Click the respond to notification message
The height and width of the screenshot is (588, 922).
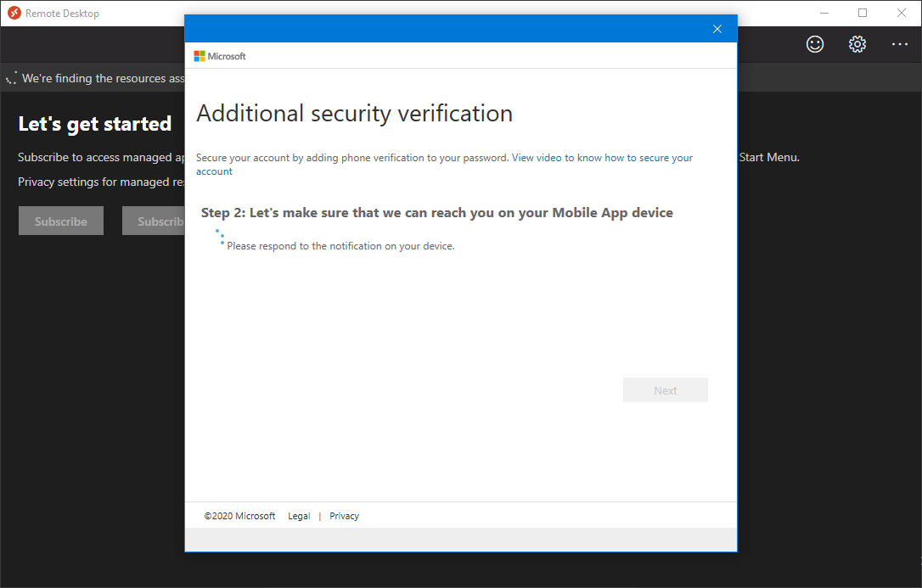pos(340,246)
